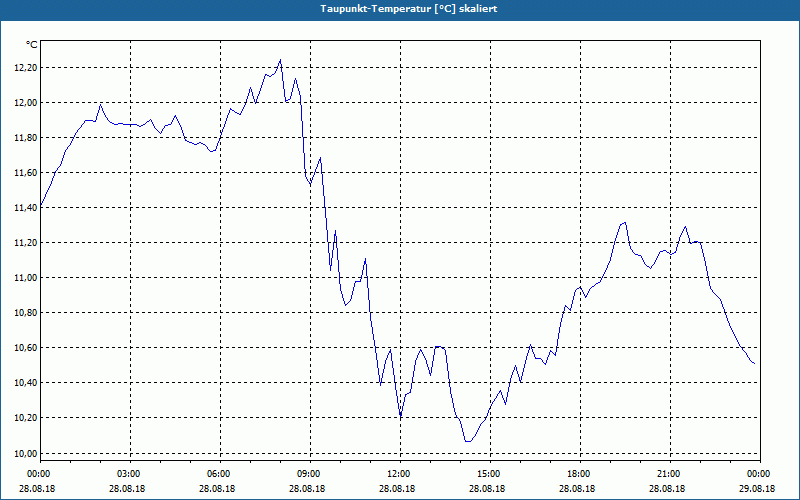Image resolution: width=800 pixels, height=500 pixels.
Task: Click the curve's lowest point after 14:00
Action: pyautogui.click(x=467, y=441)
